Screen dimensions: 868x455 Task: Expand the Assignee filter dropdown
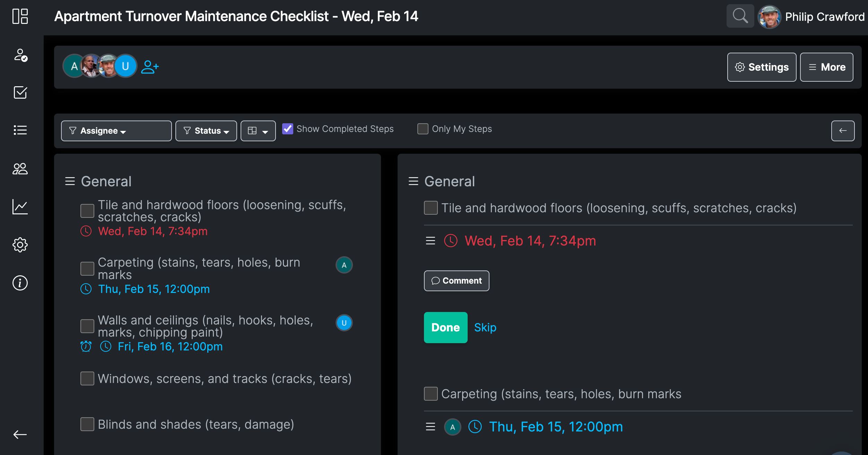point(116,131)
